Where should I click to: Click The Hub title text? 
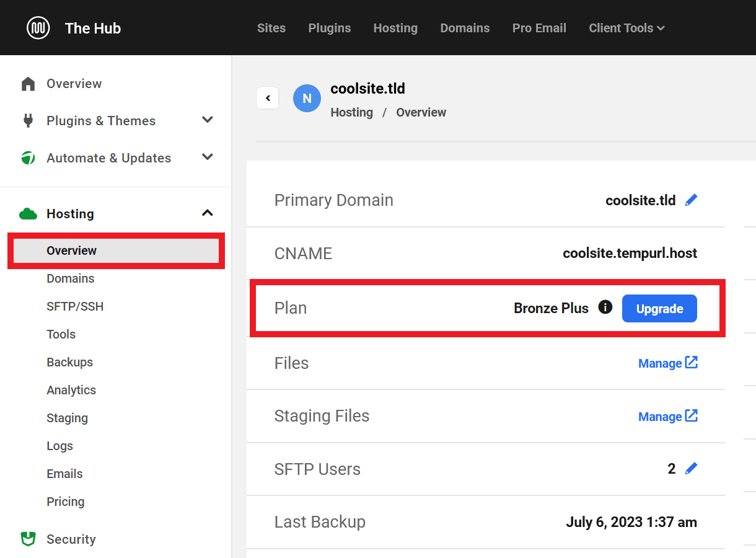tap(93, 28)
